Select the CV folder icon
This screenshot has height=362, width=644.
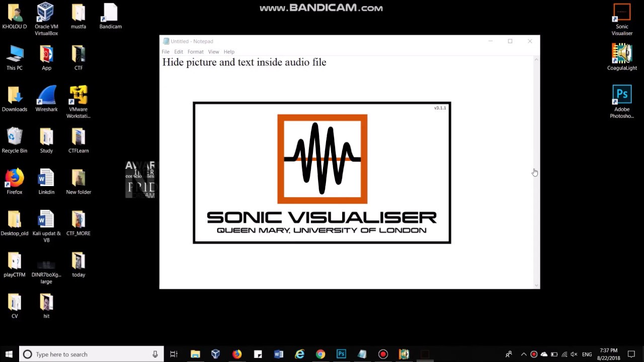coord(15,305)
